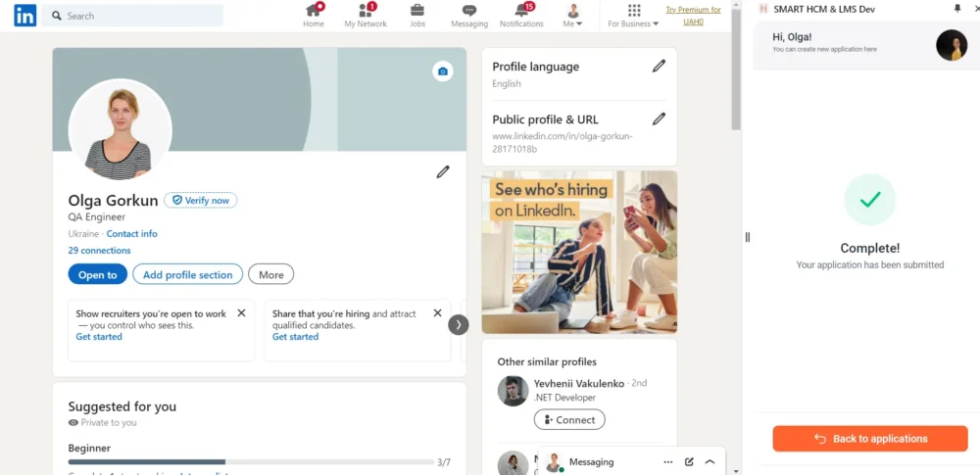The height and width of the screenshot is (475, 980).
Task: Open My Network icon
Action: pos(366,12)
